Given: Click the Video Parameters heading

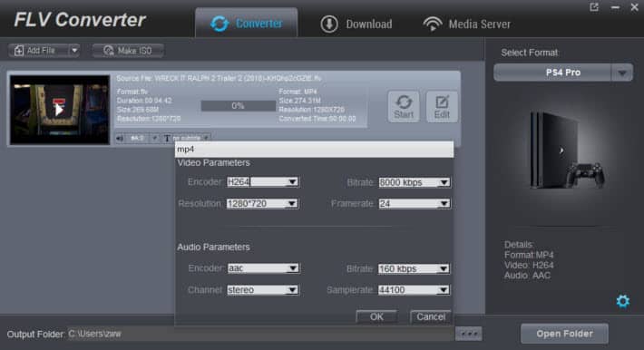Looking at the screenshot, I should (x=213, y=162).
